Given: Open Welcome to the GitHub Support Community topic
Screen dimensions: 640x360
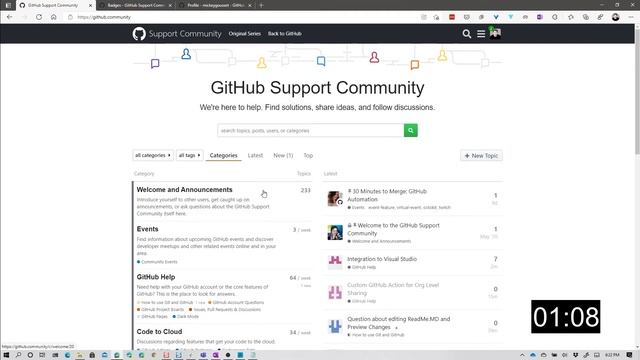Looking at the screenshot, I should point(393,229).
